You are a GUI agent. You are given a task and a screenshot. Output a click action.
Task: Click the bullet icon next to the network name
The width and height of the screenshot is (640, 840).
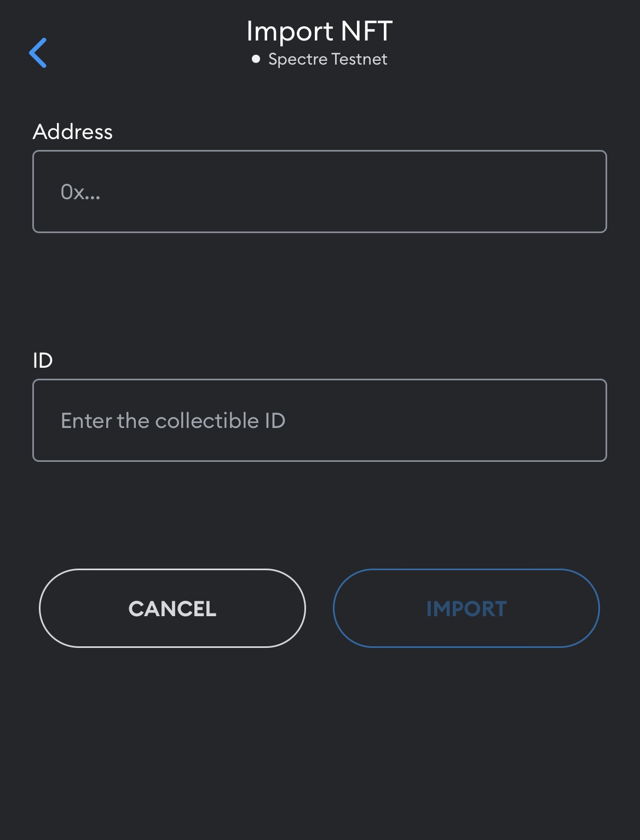255,59
